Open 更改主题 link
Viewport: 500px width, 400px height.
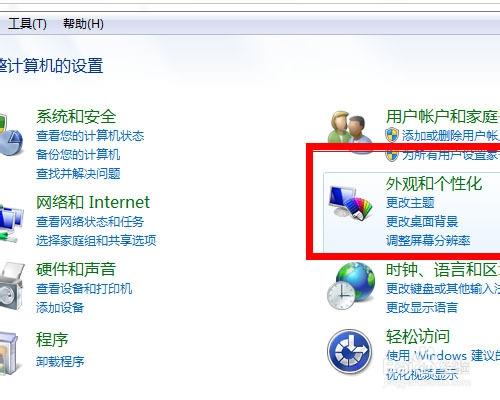pos(410,202)
